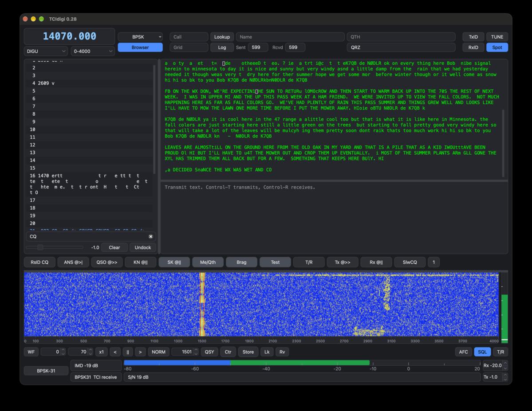Toggle AFC frequency control

(463, 352)
